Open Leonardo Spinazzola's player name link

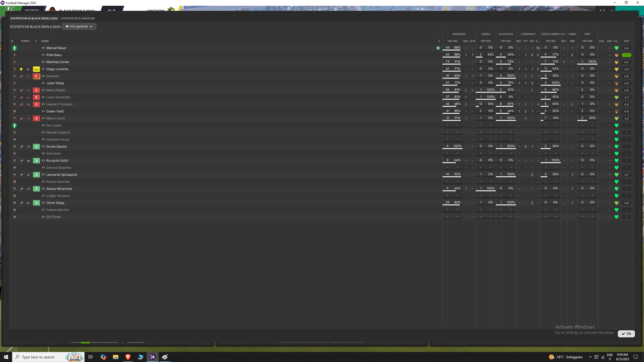pos(61,175)
